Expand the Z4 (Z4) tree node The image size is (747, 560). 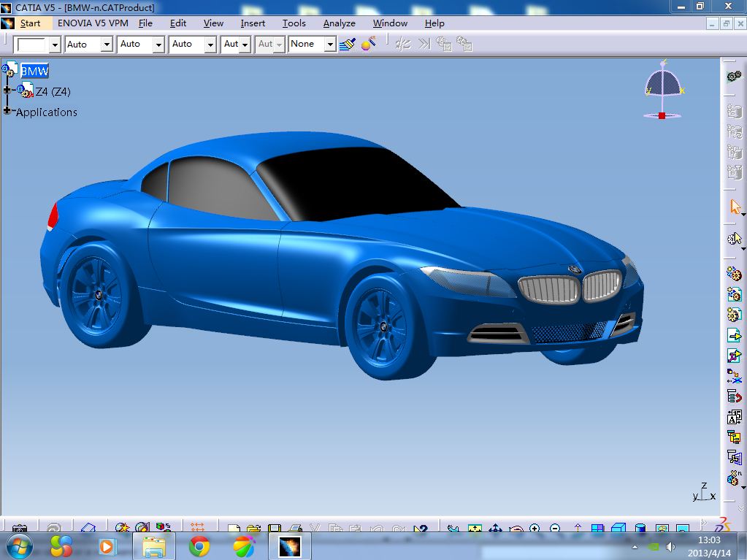(x=7, y=90)
